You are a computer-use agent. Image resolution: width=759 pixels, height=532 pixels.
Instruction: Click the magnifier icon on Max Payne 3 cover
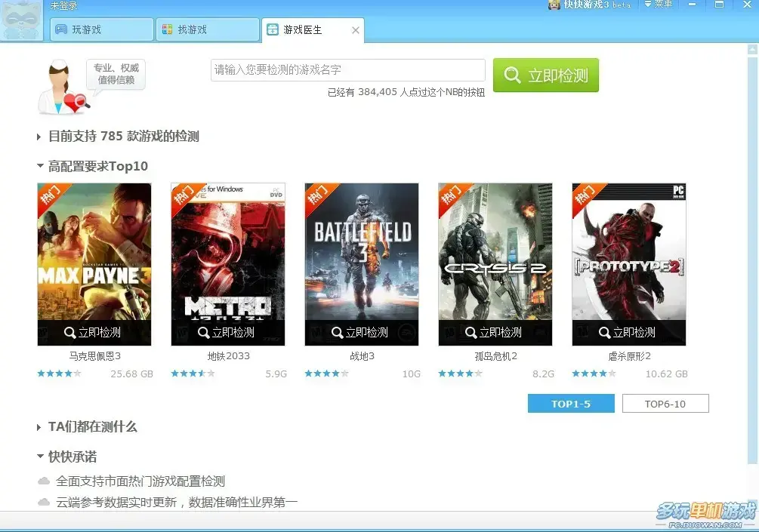69,332
